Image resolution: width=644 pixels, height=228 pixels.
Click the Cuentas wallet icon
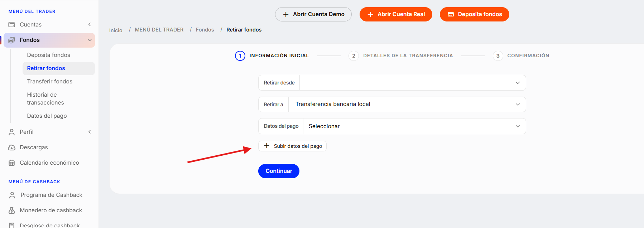point(12,25)
